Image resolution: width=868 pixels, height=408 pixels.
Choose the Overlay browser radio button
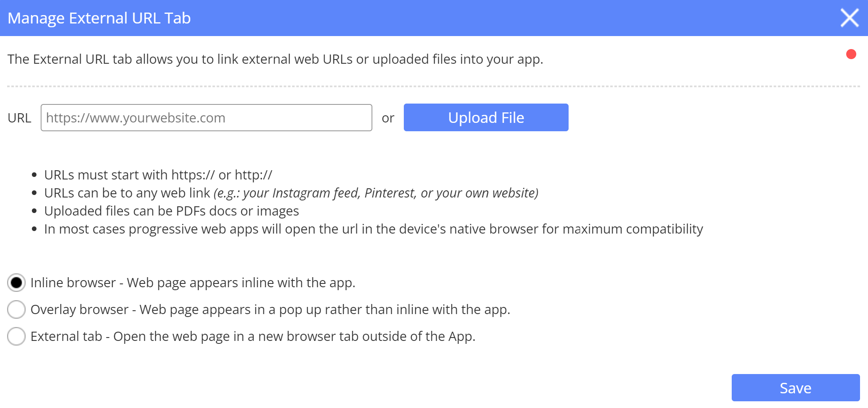pos(16,310)
